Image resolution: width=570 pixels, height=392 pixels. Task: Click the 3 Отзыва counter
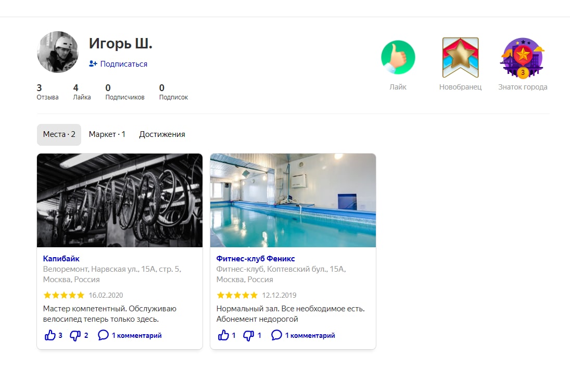[47, 92]
